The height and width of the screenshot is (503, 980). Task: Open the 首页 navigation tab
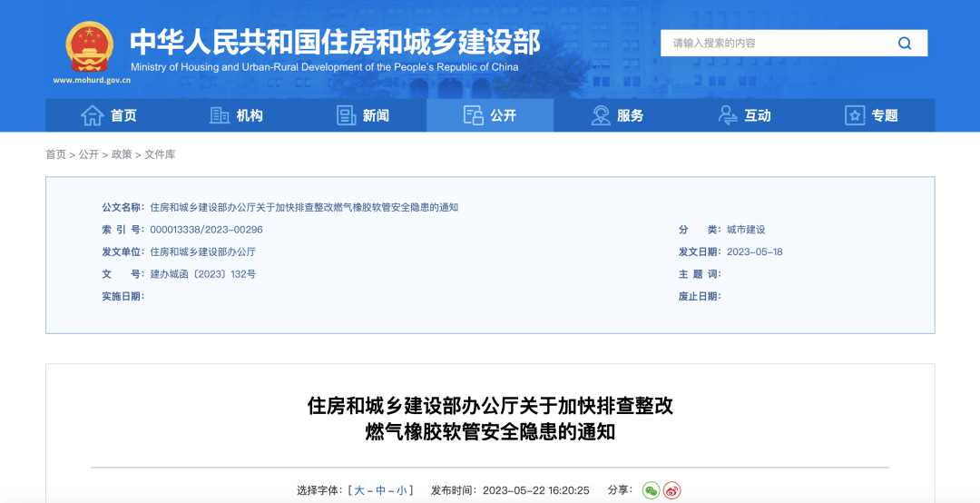point(109,115)
